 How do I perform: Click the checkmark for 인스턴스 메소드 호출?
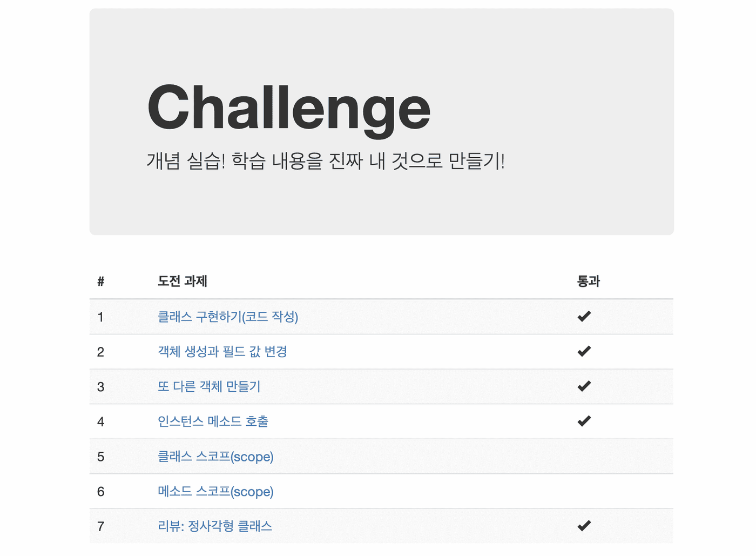584,421
